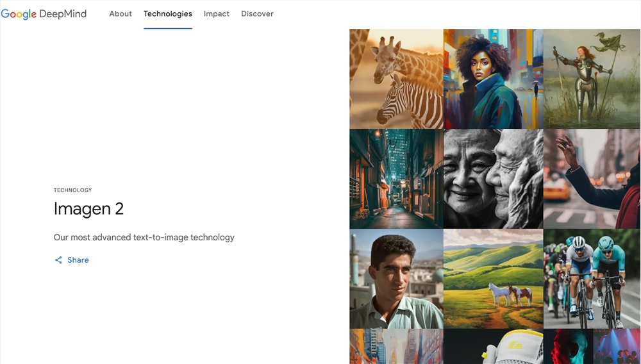Open the About menu
The image size is (641, 364).
(x=121, y=13)
